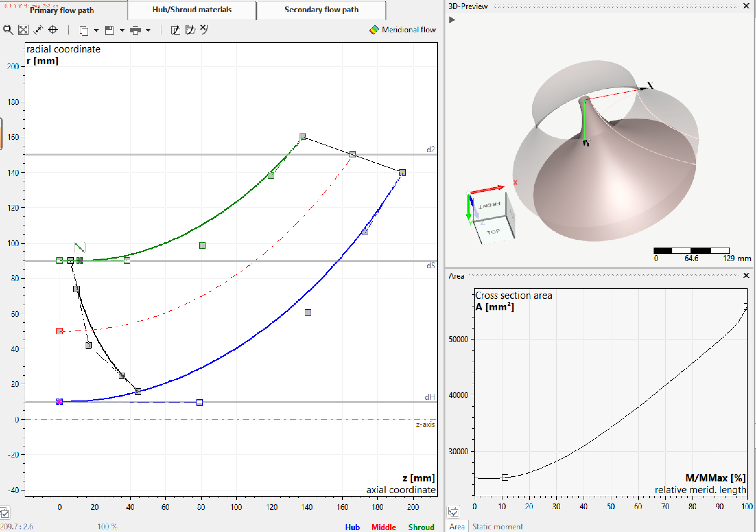Click the copy diagram icon
756x532 pixels.
(84, 30)
